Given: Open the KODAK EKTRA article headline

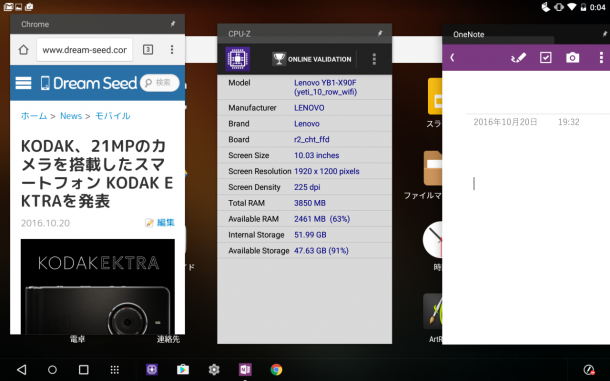Looking at the screenshot, I should [97, 174].
